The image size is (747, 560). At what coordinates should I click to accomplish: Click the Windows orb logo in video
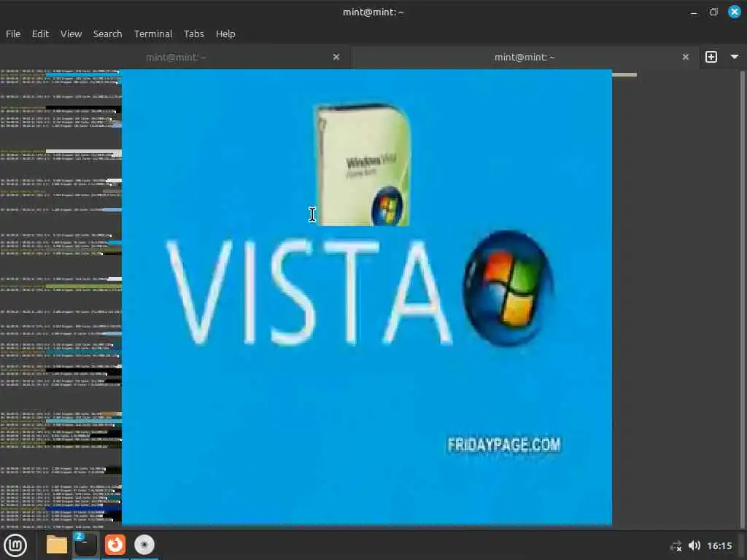(508, 288)
